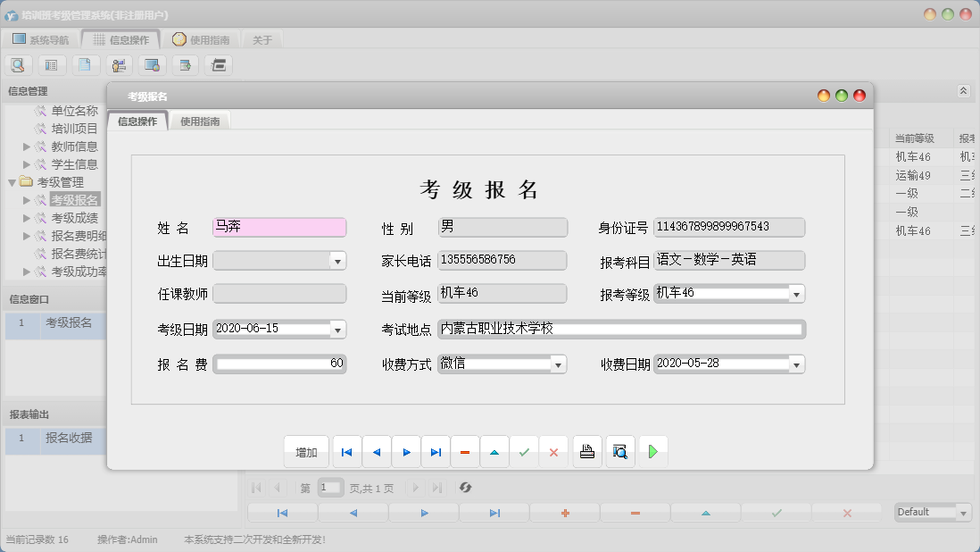980x552 pixels.
Task: Jump to the first record navigation icon
Action: pos(346,451)
